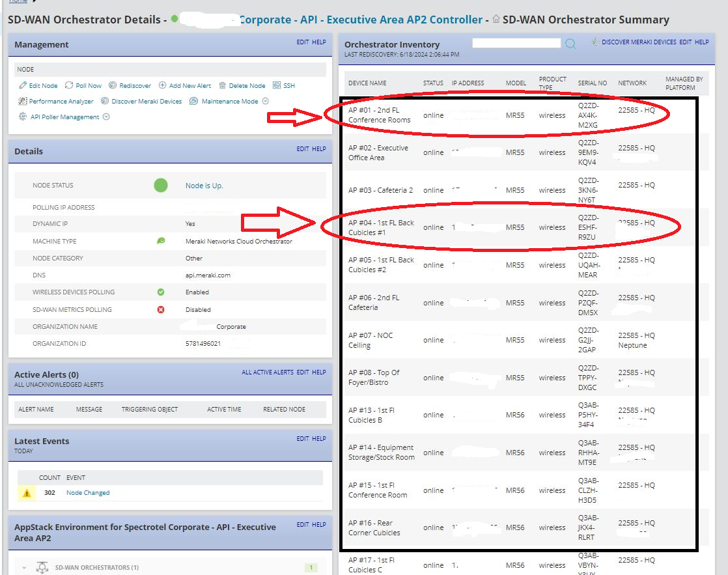Click the home icon beside SD-WAN Orchestrator Summary

click(496, 19)
